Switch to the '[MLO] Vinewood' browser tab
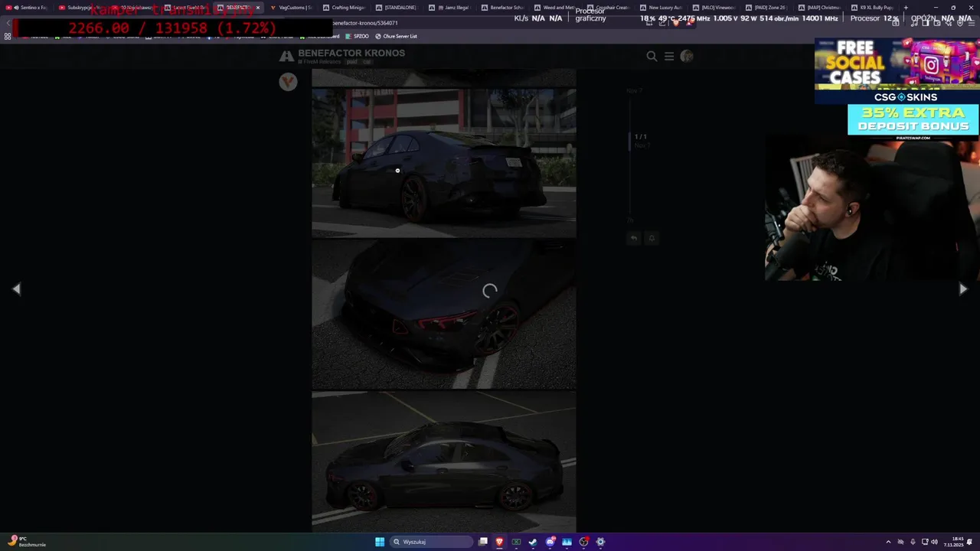Screen dimensions: 980x551 pyautogui.click(x=716, y=8)
